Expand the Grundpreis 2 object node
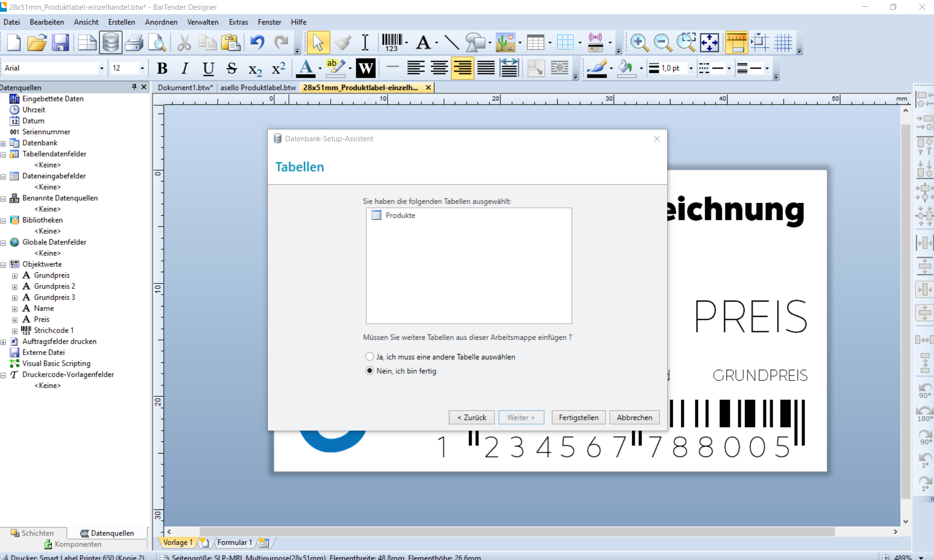Screen dimensions: 934x560 click(15, 287)
